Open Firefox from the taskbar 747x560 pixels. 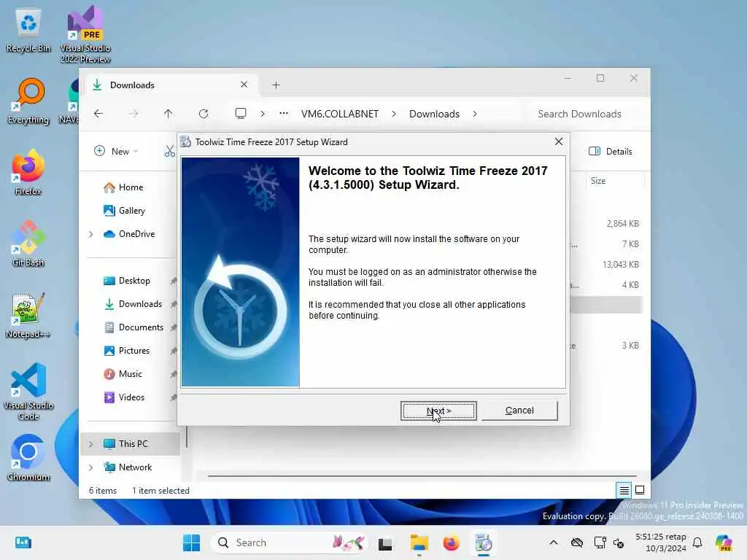click(x=451, y=542)
